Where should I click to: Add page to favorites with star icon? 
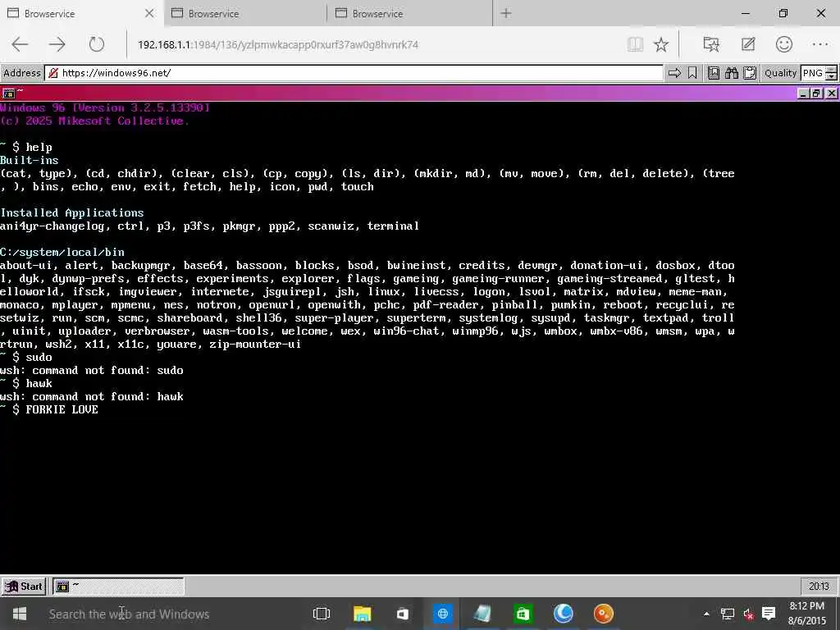[x=662, y=44]
